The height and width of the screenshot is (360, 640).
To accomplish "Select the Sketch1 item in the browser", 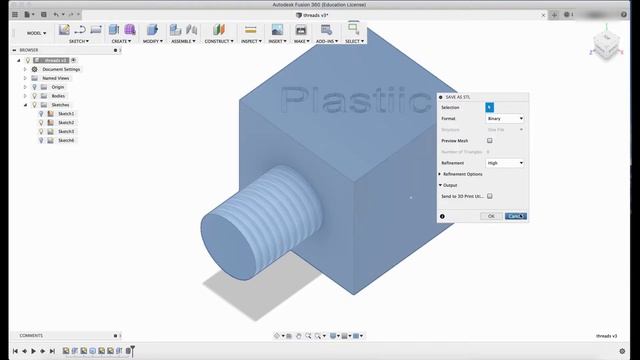I will coord(66,113).
